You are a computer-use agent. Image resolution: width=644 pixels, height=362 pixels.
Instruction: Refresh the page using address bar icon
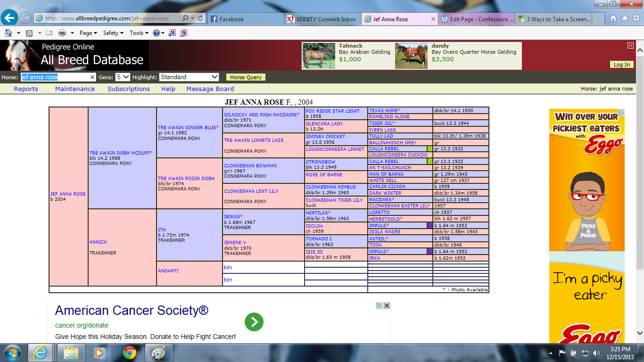point(201,18)
